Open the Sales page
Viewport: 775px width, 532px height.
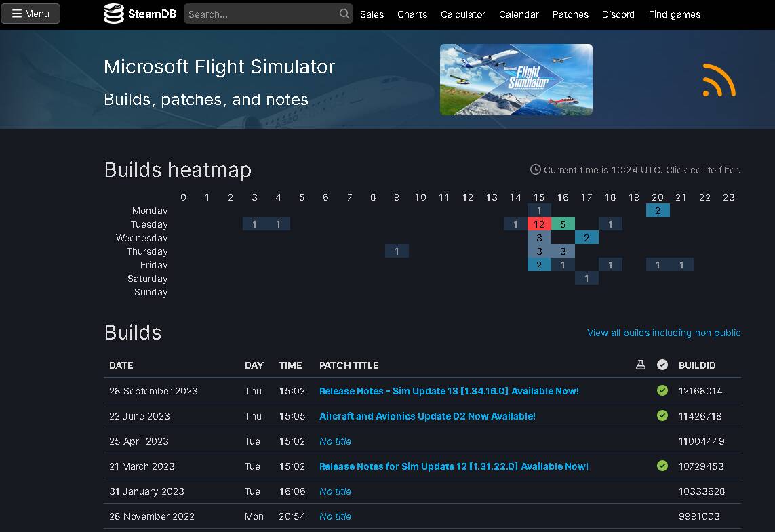click(x=372, y=14)
